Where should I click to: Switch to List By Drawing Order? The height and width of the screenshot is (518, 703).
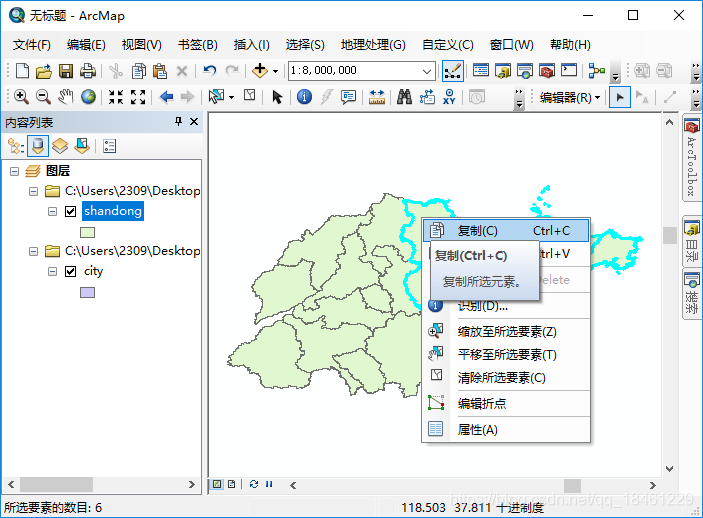tap(16, 146)
